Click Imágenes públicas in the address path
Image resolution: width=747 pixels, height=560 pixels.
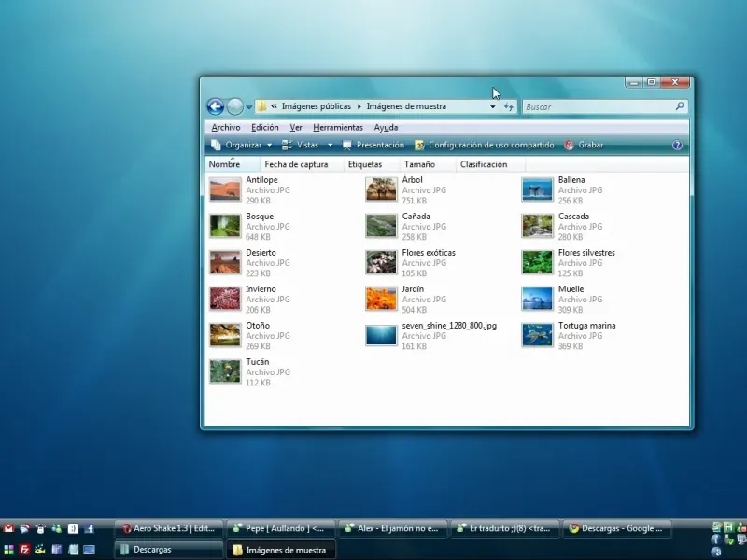(x=317, y=106)
